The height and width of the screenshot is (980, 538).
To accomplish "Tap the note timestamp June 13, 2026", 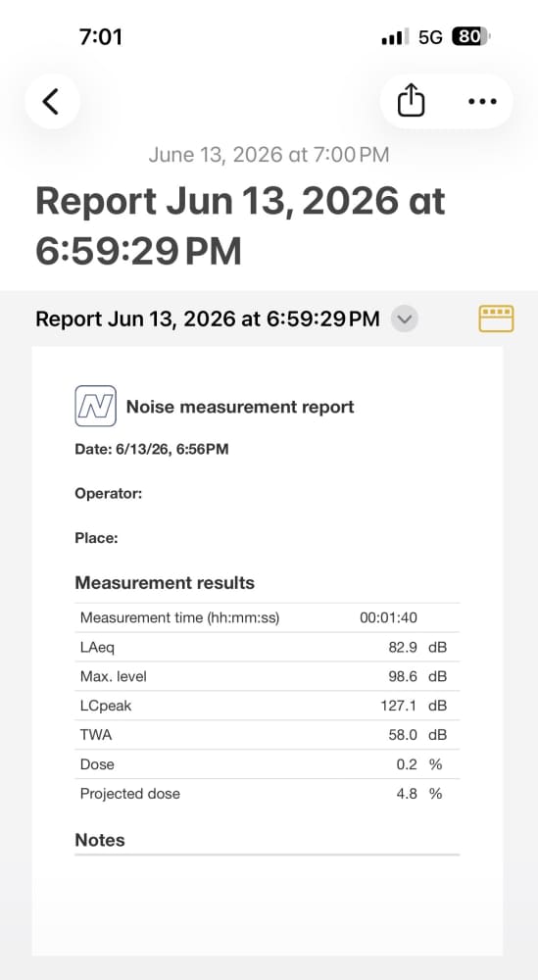I will [269, 155].
